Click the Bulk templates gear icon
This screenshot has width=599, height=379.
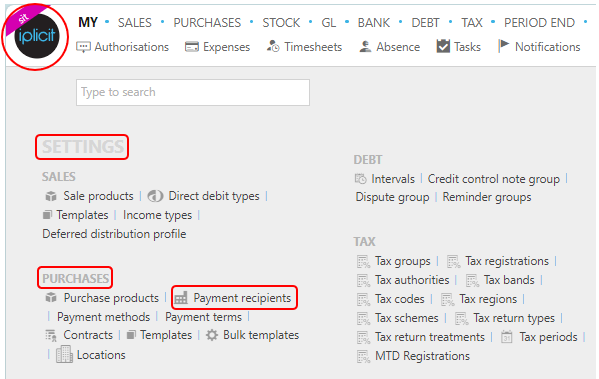click(x=212, y=335)
